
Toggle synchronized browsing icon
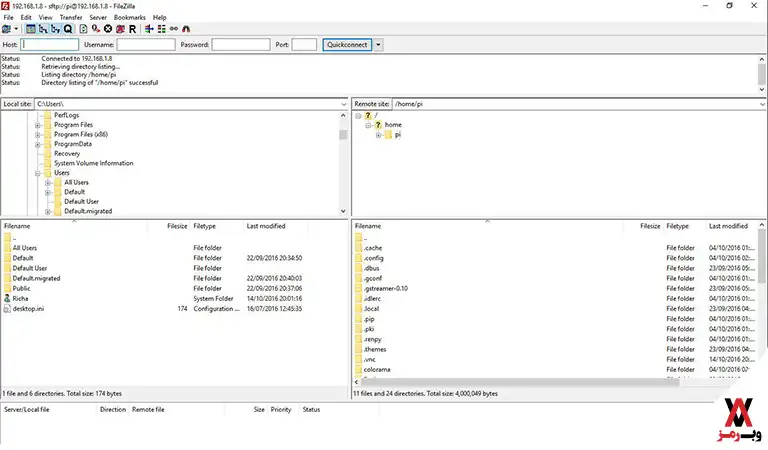(174, 29)
